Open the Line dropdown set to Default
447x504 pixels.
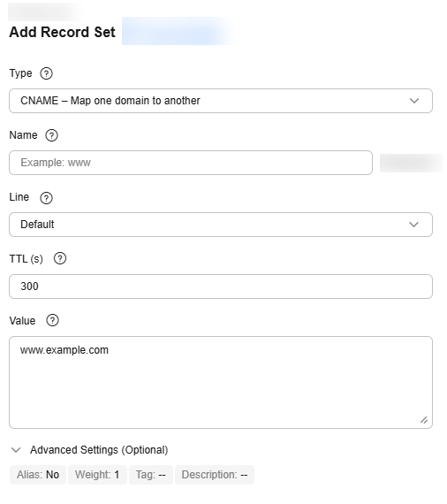[221, 225]
